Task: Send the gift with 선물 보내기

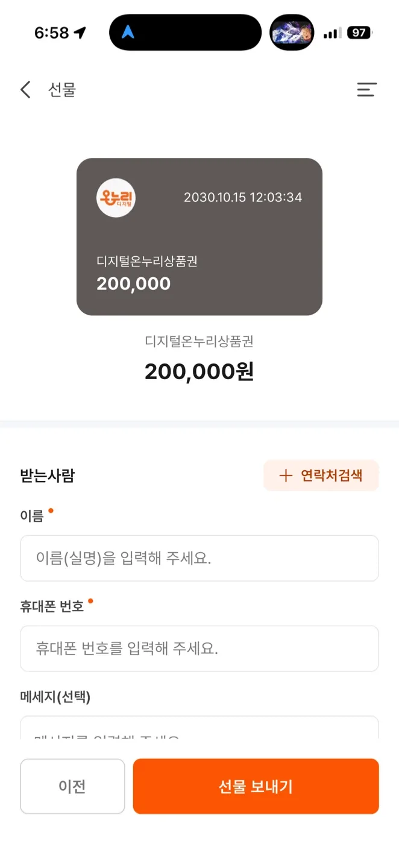Action: coord(256,786)
